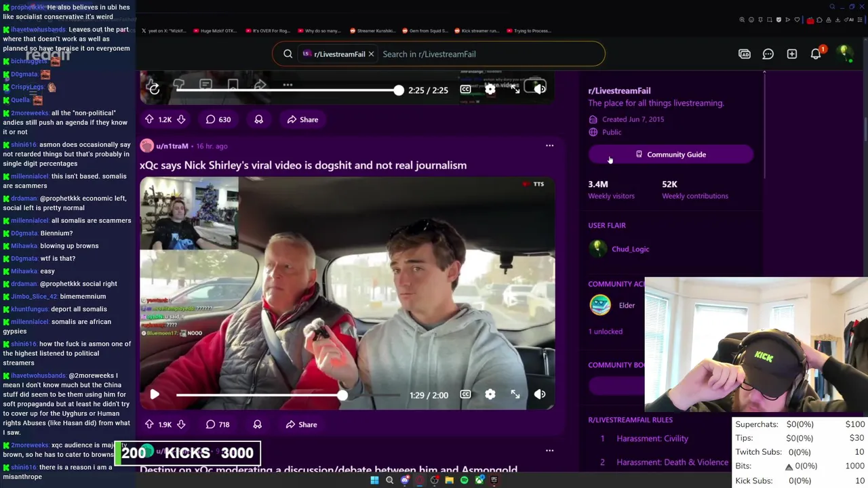The width and height of the screenshot is (868, 488).
Task: Enter fullscreen on the 2:25 video
Action: pos(515,89)
